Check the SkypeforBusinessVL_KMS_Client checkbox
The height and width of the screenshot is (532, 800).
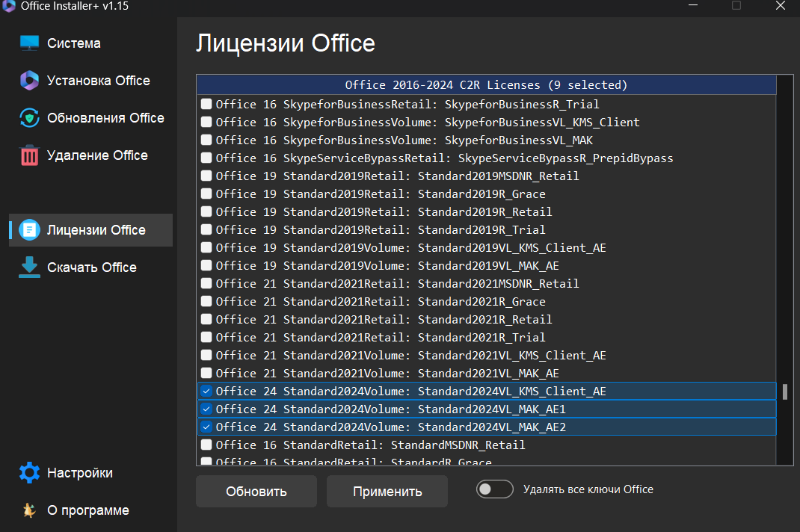pos(206,122)
